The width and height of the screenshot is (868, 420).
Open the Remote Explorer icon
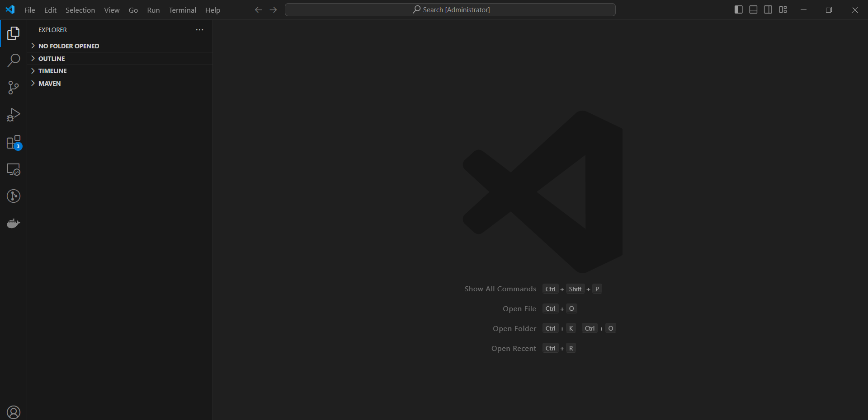14,169
